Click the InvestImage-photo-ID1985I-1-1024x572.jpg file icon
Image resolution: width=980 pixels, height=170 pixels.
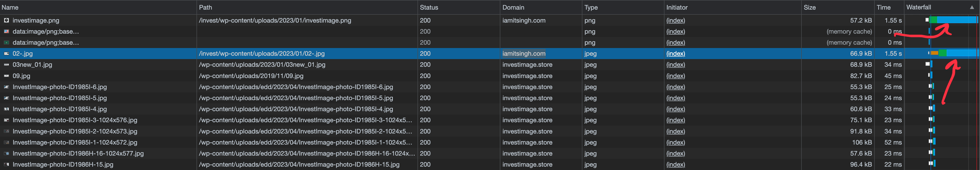[6, 143]
